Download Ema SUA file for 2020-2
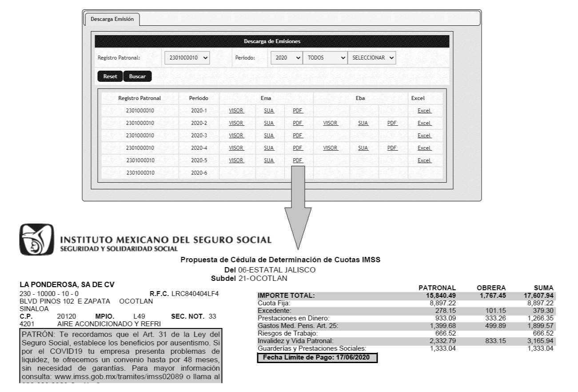The image size is (578, 392). pyautogui.click(x=268, y=123)
